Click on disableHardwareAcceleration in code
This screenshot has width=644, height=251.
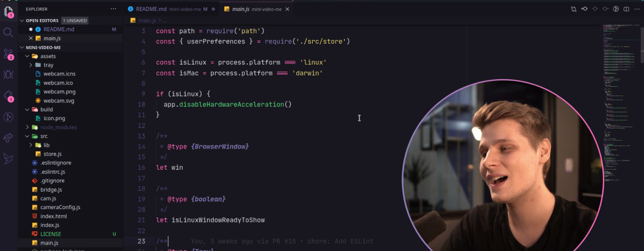[231, 104]
